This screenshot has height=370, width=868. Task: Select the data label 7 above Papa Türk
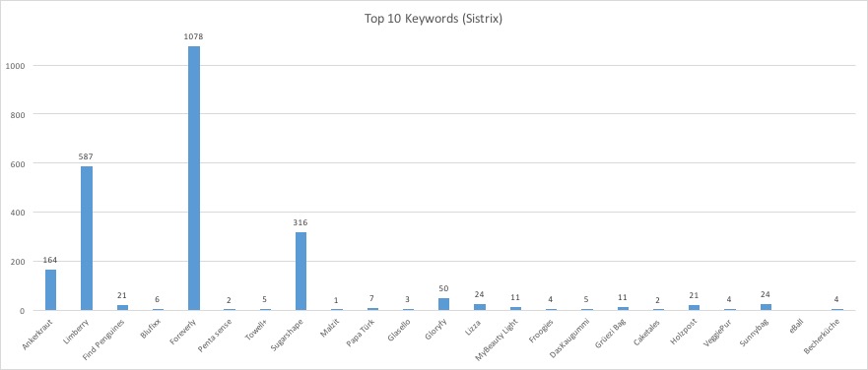click(372, 298)
